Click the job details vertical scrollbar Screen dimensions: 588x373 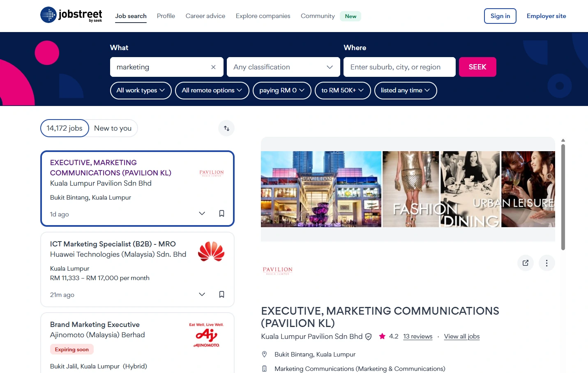563,197
